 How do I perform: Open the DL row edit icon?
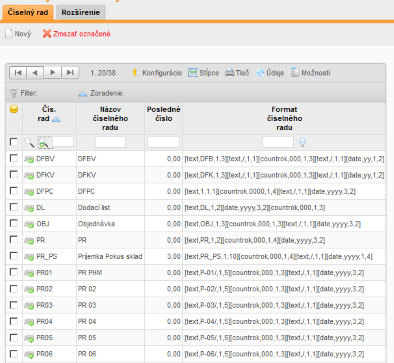29,208
